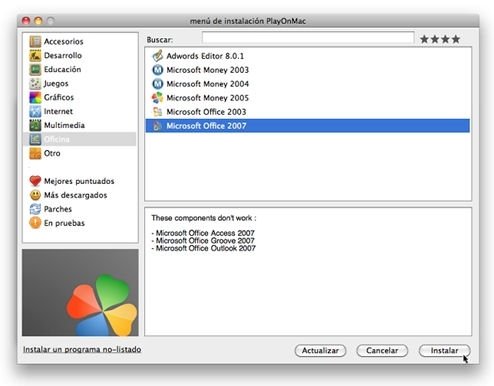
Task: Click the En pruebas warning icon
Action: (35, 223)
